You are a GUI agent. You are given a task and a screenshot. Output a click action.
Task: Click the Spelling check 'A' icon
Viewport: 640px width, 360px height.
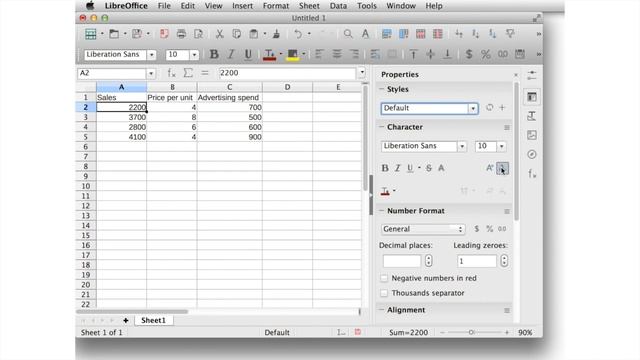[365, 34]
